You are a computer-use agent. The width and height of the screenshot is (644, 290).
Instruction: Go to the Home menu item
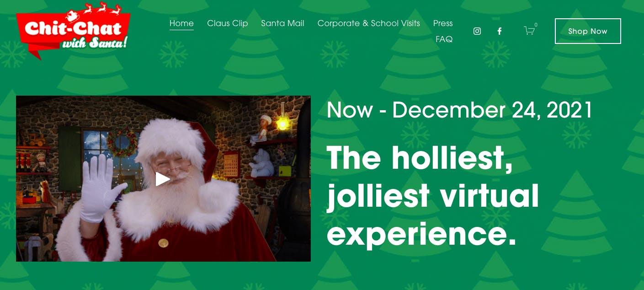[181, 23]
